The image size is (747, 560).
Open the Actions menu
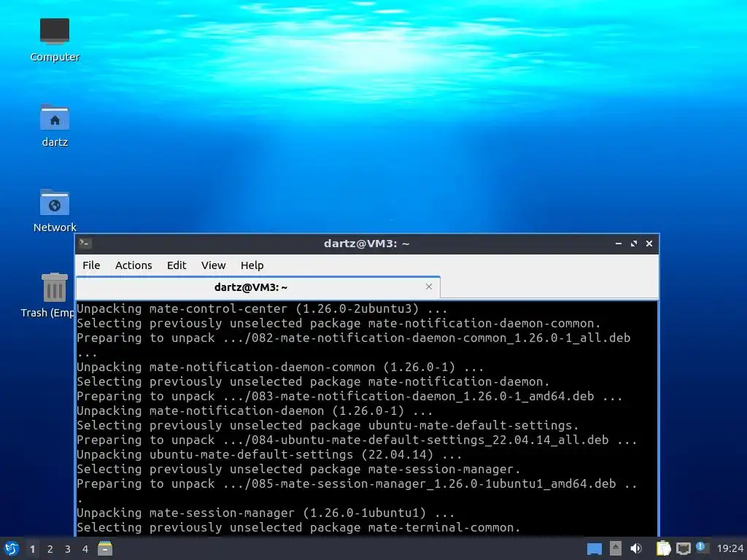pyautogui.click(x=133, y=265)
